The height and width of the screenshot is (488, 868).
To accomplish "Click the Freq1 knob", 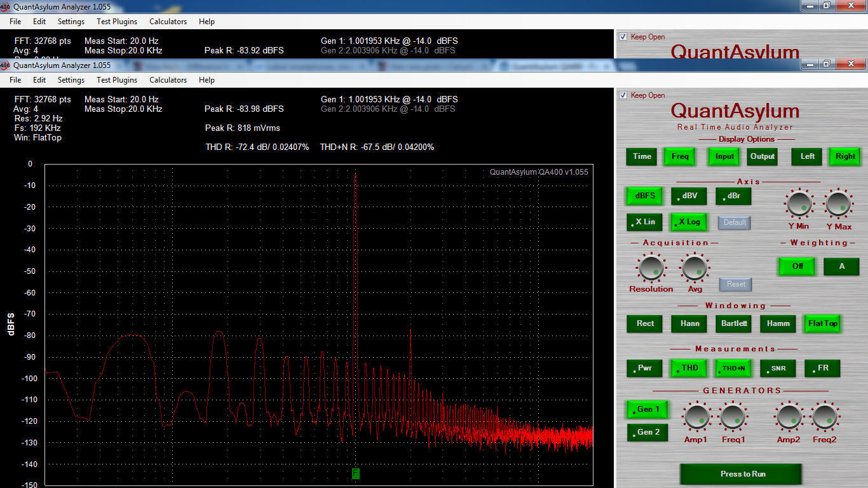I will pyautogui.click(x=733, y=417).
